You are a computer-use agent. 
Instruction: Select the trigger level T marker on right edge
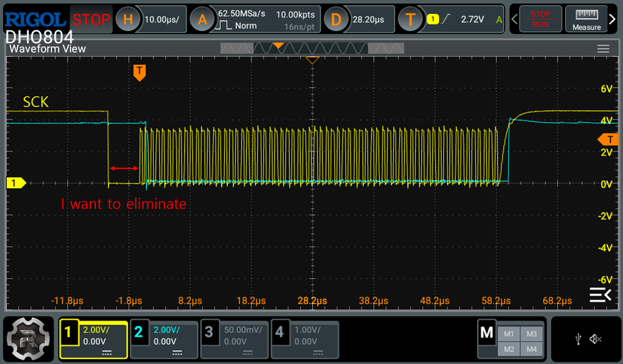(608, 140)
